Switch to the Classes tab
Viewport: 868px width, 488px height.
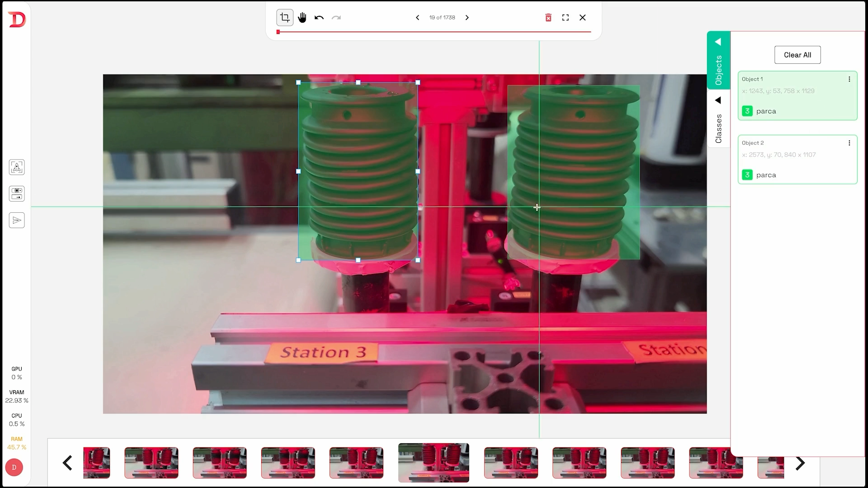(718, 128)
